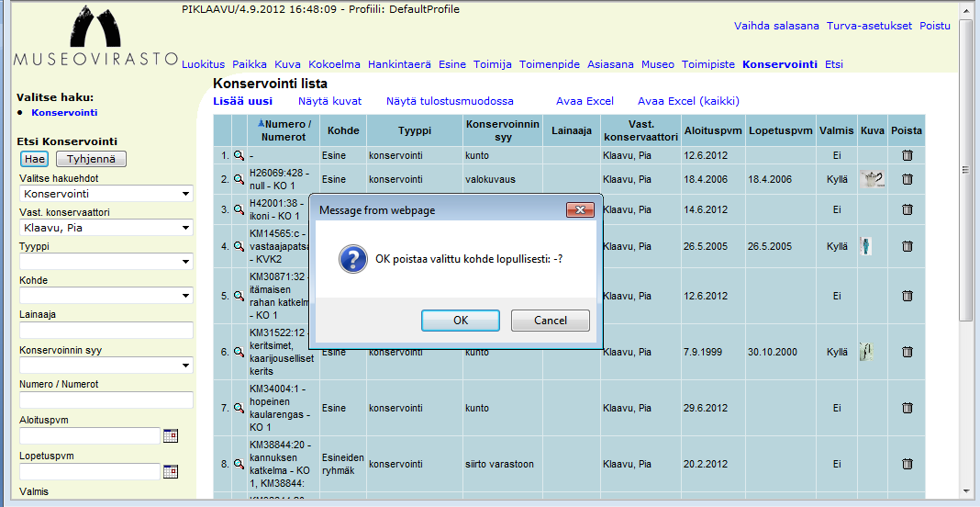Focus the Lainaaja input field

[106, 331]
